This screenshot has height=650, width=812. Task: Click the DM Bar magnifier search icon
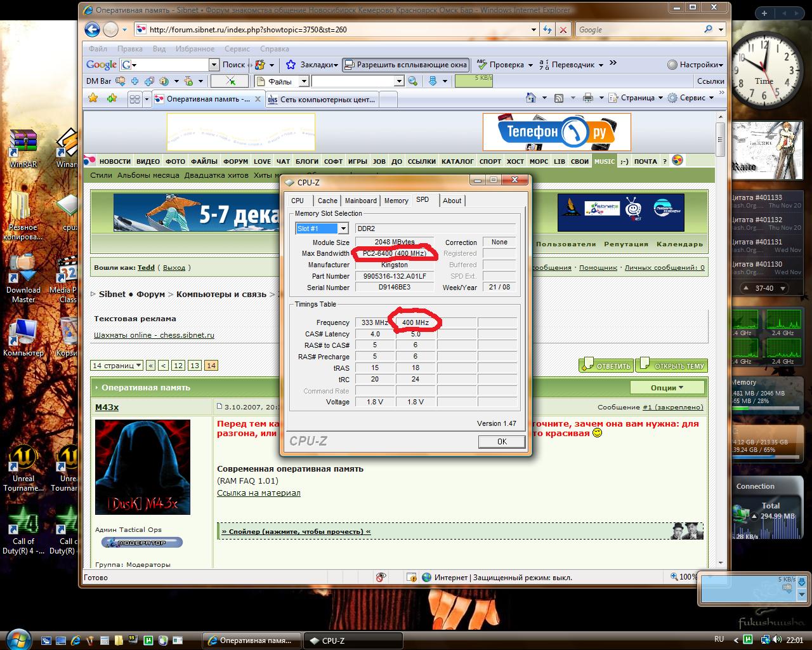click(412, 81)
